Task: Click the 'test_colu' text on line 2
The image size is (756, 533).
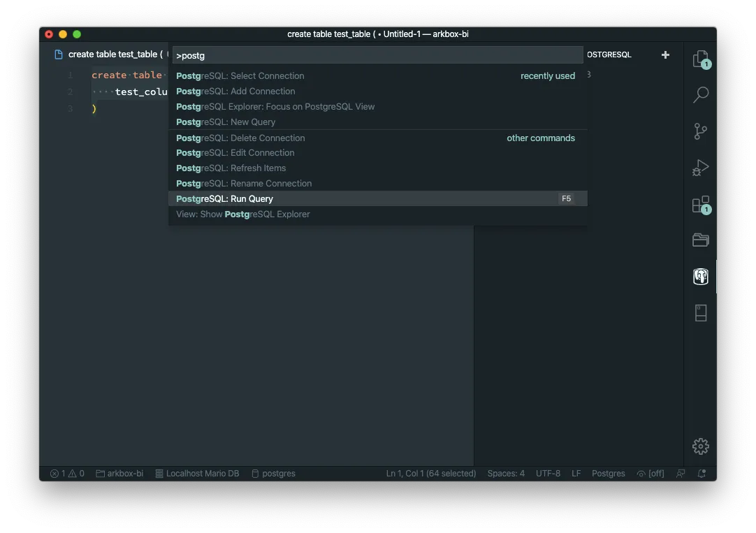Action: [141, 92]
